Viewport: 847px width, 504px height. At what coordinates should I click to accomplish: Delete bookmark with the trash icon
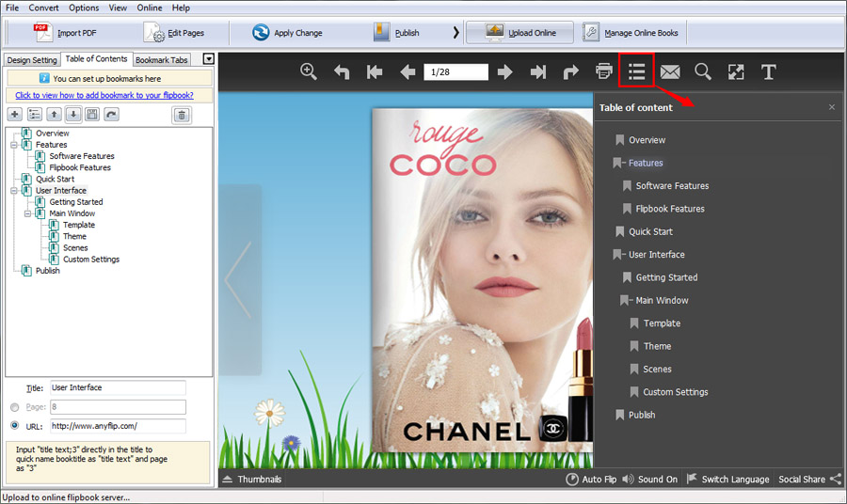coord(182,115)
